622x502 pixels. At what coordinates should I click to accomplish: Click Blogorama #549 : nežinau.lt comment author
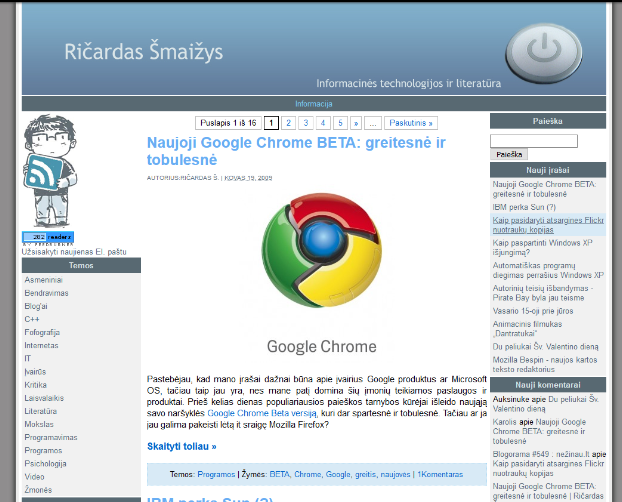pyautogui.click(x=541, y=454)
